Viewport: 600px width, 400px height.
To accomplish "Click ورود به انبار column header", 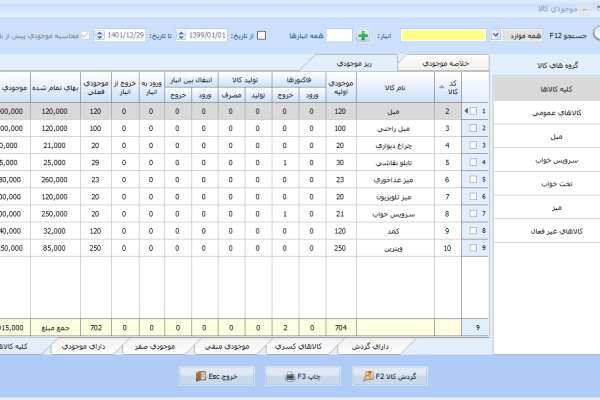I will point(152,88).
